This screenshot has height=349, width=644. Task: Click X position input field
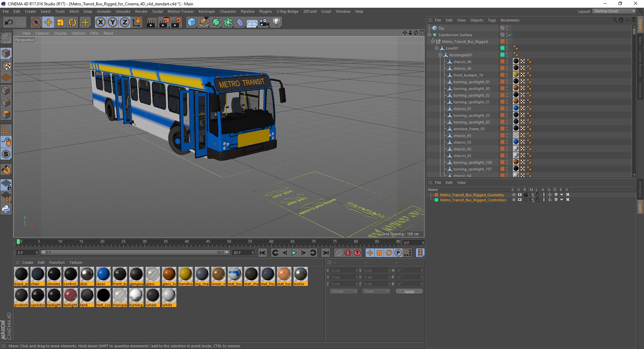click(x=344, y=270)
